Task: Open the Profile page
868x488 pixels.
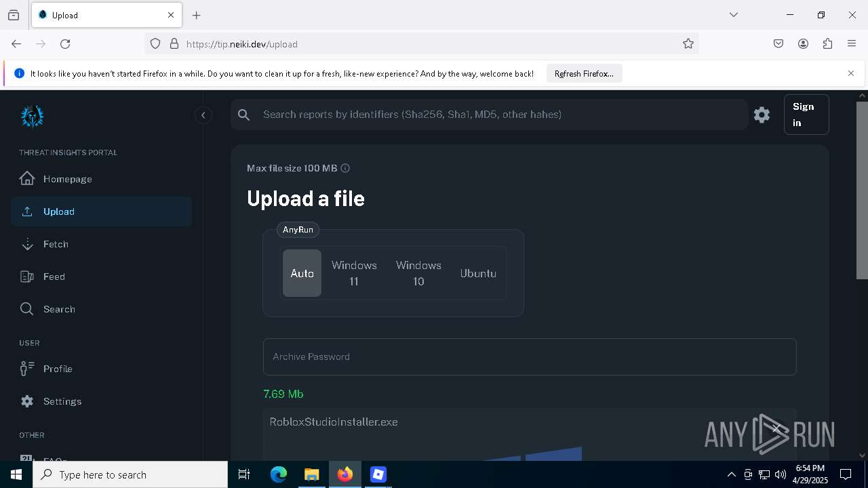Action: click(x=101, y=369)
